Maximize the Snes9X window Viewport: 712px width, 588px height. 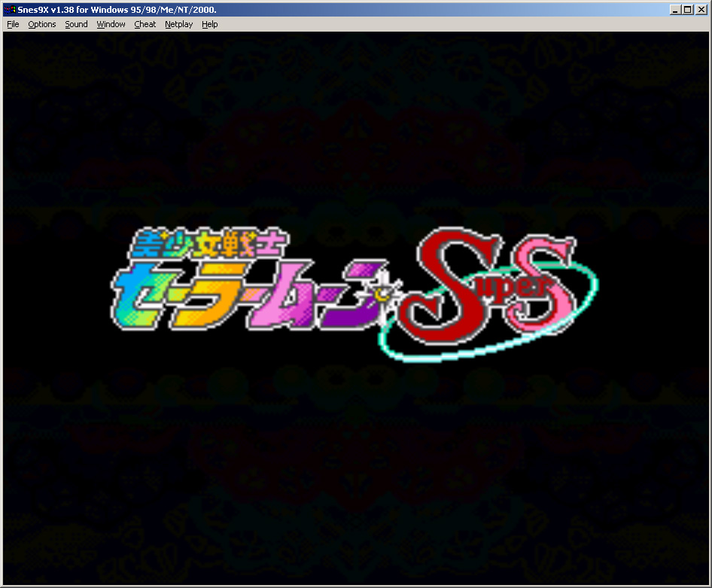pyautogui.click(x=688, y=10)
